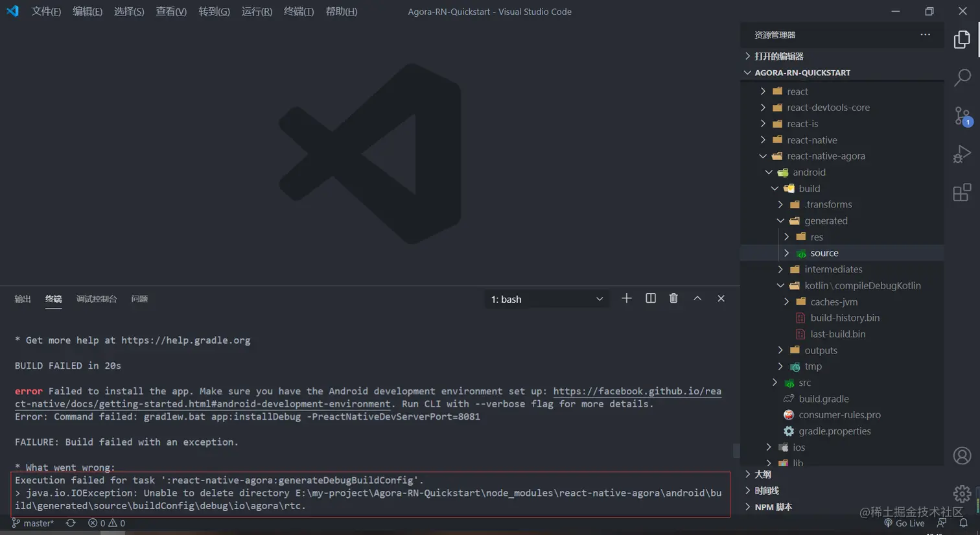Collapse the react-native-agora folder
980x535 pixels.
pyautogui.click(x=842, y=156)
